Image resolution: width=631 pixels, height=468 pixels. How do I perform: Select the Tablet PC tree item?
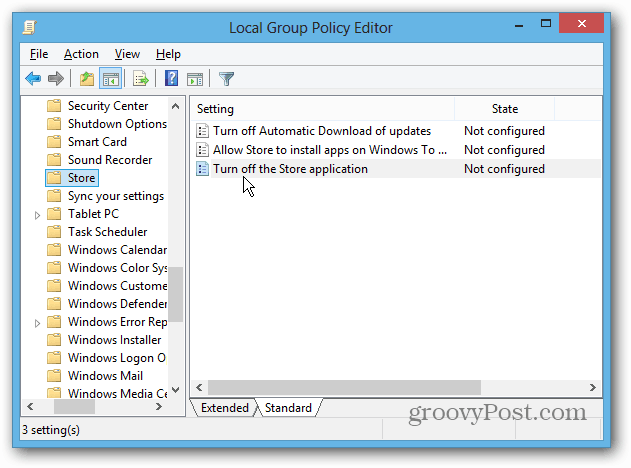tap(93, 214)
